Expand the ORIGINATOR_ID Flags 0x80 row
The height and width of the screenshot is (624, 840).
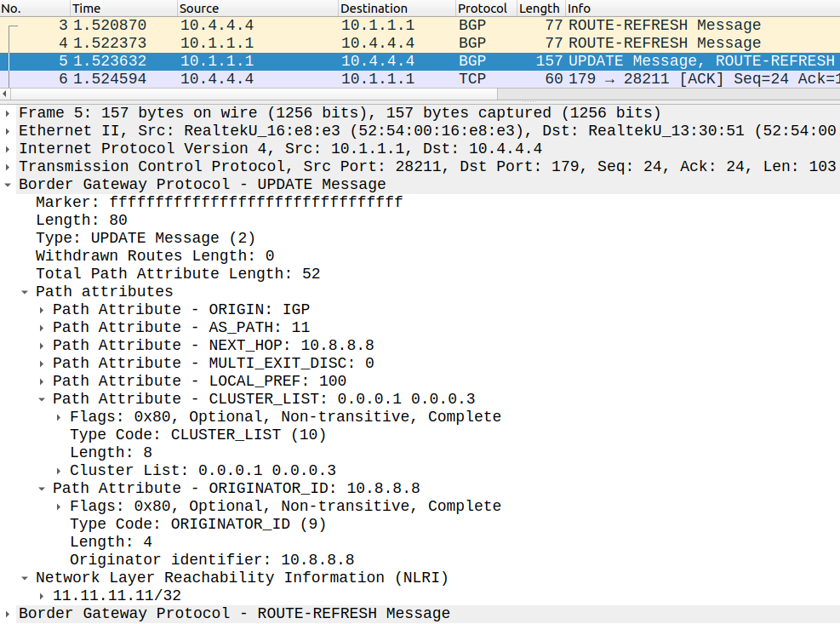[x=59, y=506]
